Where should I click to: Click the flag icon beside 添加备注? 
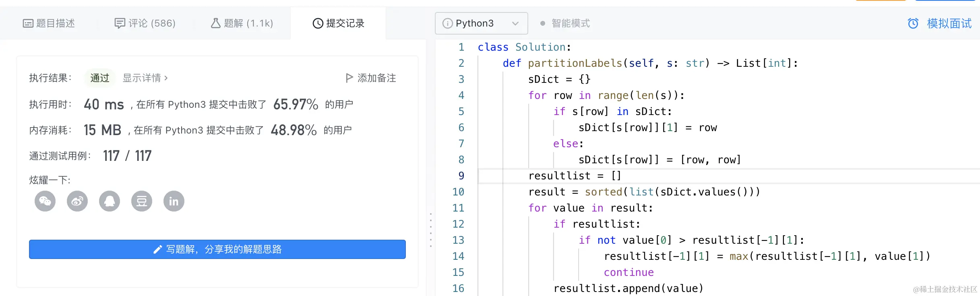(x=349, y=78)
